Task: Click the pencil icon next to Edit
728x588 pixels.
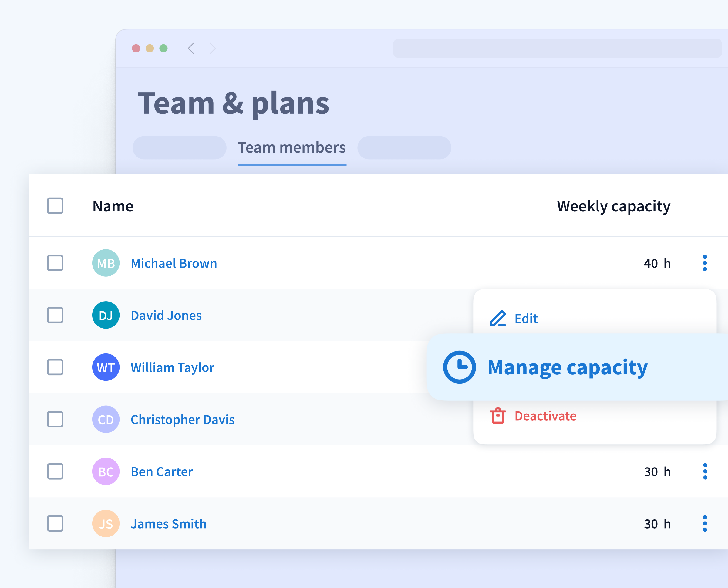Action: (x=497, y=318)
